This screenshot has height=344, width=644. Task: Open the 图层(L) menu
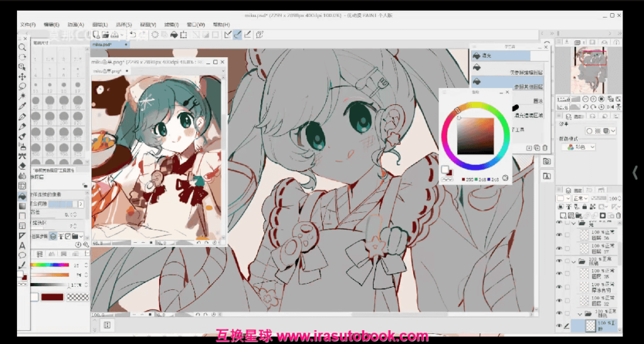tap(100, 25)
